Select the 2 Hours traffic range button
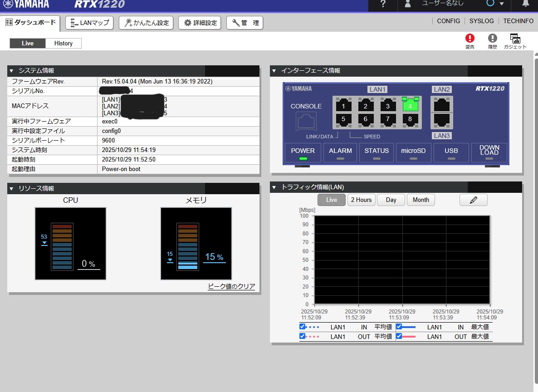538x392 pixels. coord(361,200)
